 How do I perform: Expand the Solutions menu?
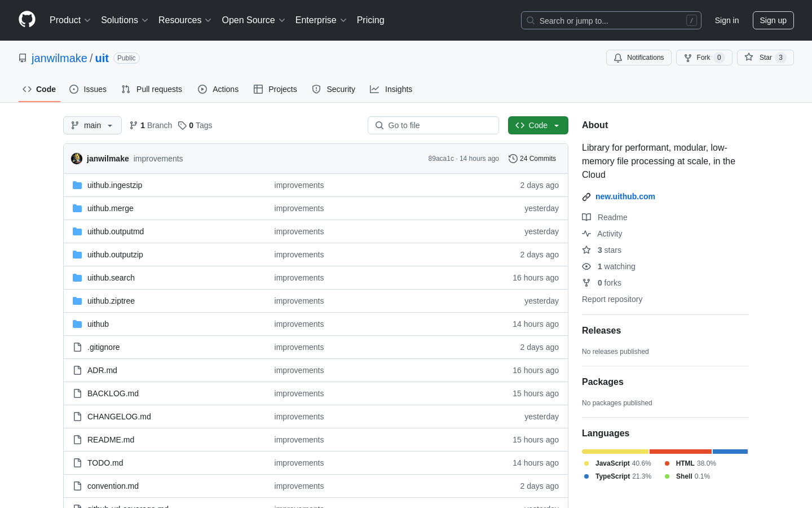(x=125, y=20)
